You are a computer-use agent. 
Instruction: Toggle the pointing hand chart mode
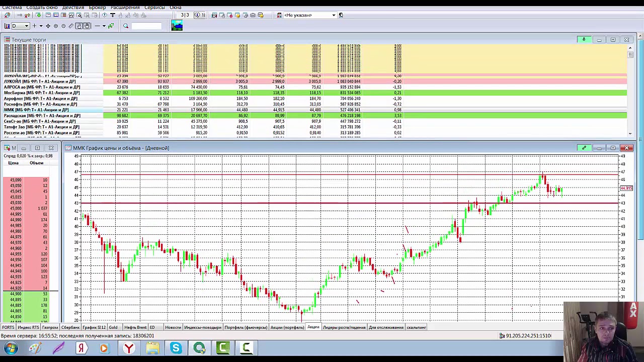tap(79, 26)
